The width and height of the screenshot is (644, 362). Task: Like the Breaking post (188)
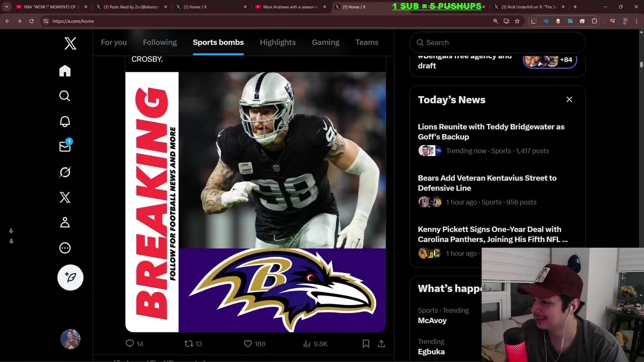coord(255,344)
